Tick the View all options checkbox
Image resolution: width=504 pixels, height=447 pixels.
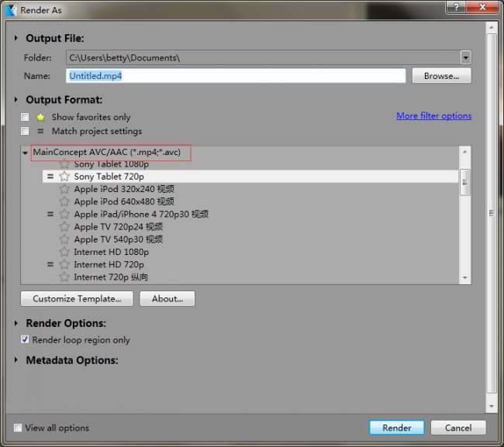point(18,428)
